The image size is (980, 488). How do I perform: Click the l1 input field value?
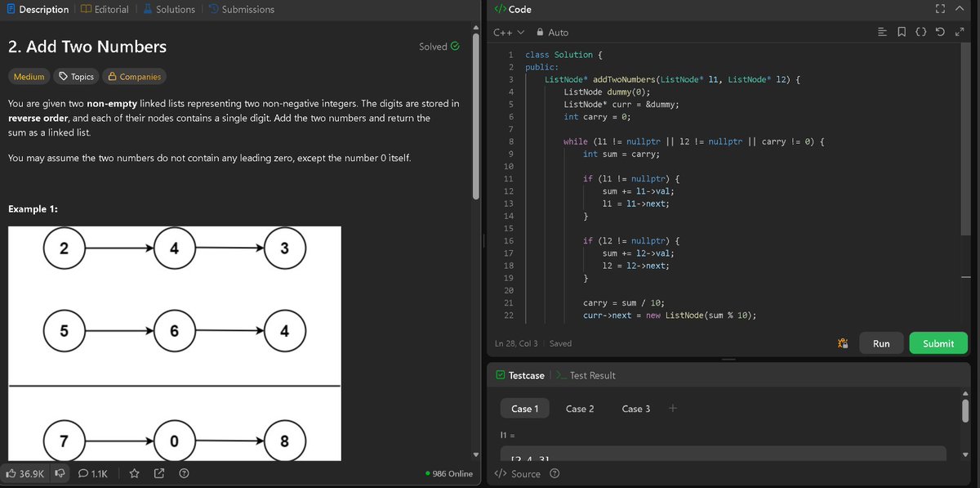click(724, 454)
